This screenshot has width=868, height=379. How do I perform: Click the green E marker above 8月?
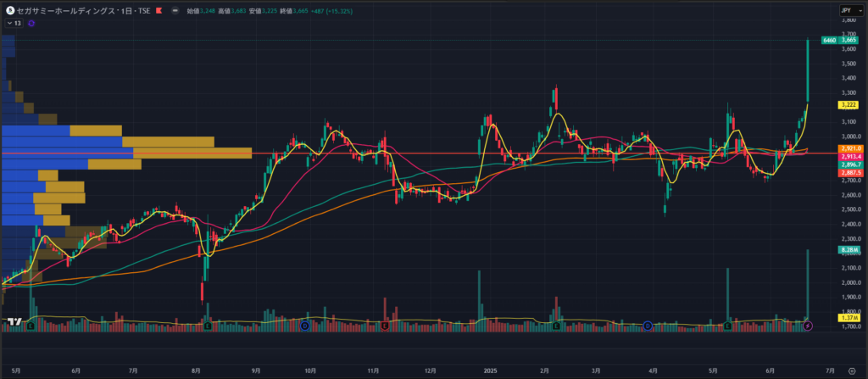(208, 326)
